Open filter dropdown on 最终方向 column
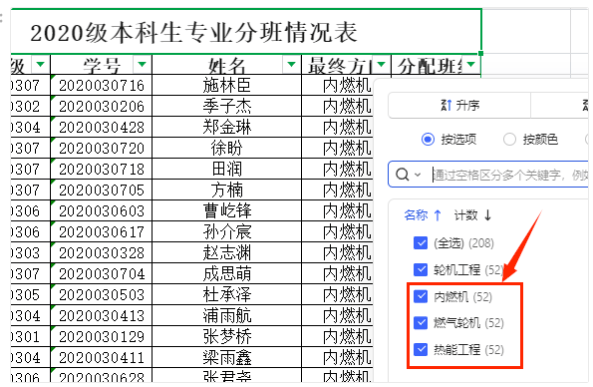The width and height of the screenshot is (593, 387). [381, 64]
